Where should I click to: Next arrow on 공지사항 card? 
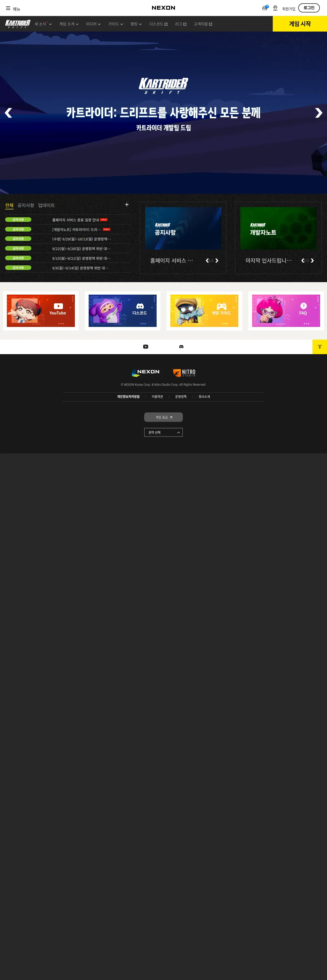pos(217,261)
